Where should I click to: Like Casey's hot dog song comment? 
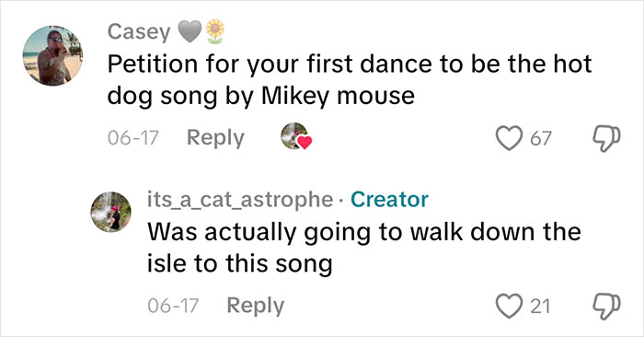coord(509,138)
